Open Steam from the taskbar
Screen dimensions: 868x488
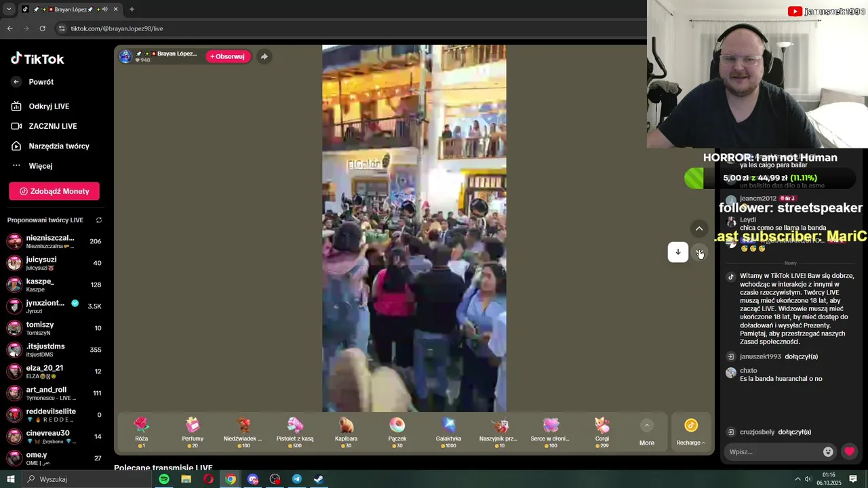point(319,479)
